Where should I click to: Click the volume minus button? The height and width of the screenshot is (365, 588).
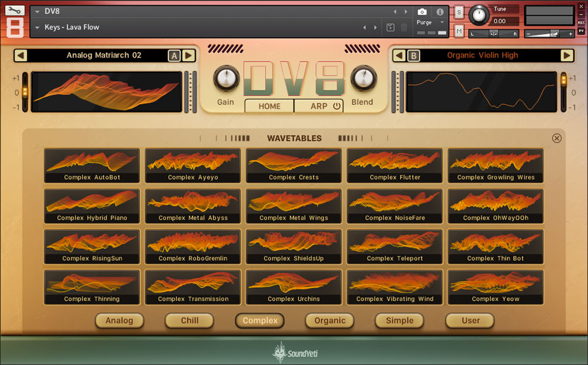[529, 34]
